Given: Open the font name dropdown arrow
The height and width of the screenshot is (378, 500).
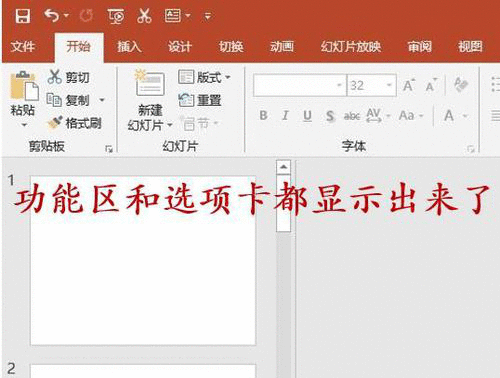Looking at the screenshot, I should coord(339,85).
